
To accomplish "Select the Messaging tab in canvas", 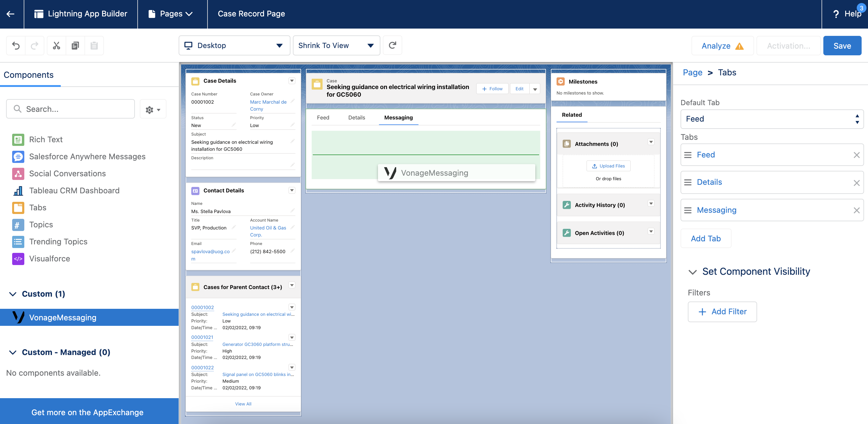I will pos(398,118).
